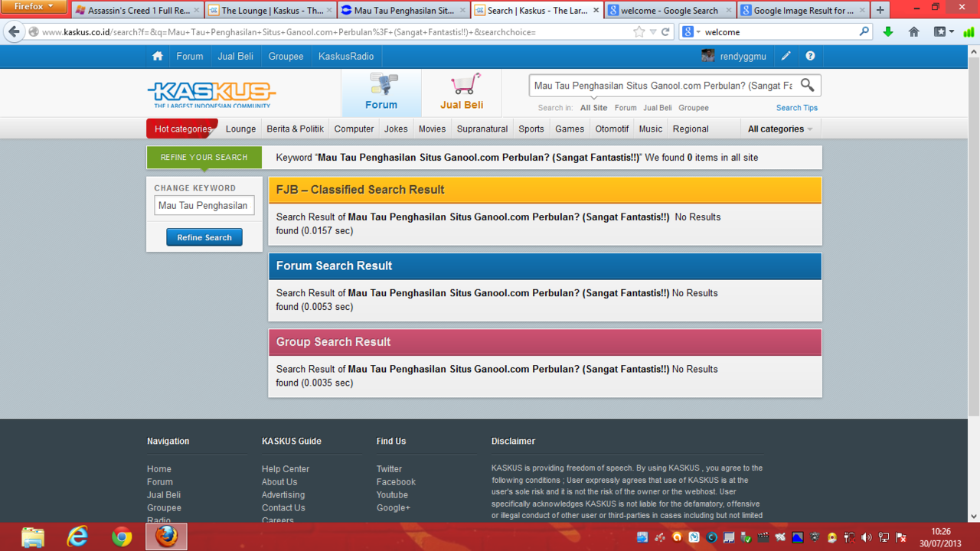Viewport: 980px width, 551px height.
Task: Open a new tab with the plus button
Action: point(880,10)
